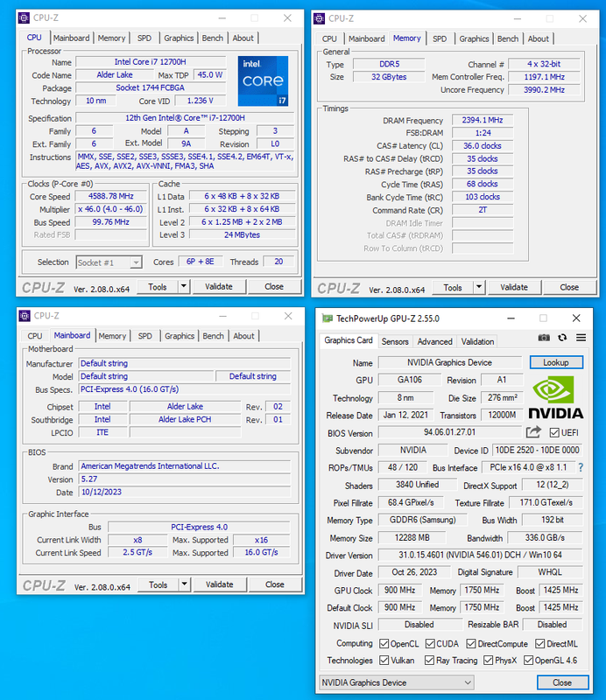Click the BIOS Version field in GPU-Z
Viewport: 606px width, 700px height.
pos(449,432)
